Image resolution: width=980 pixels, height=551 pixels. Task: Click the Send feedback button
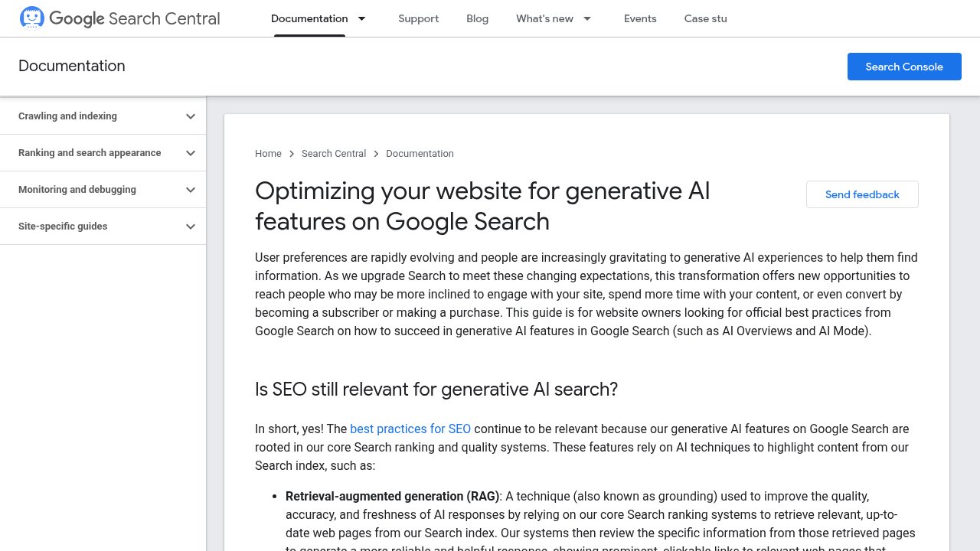[862, 194]
